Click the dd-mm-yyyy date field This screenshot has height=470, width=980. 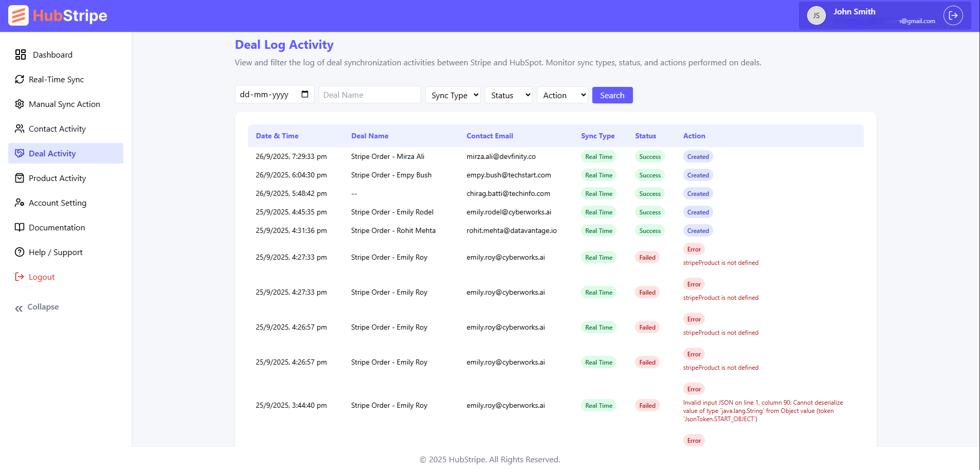tap(275, 94)
